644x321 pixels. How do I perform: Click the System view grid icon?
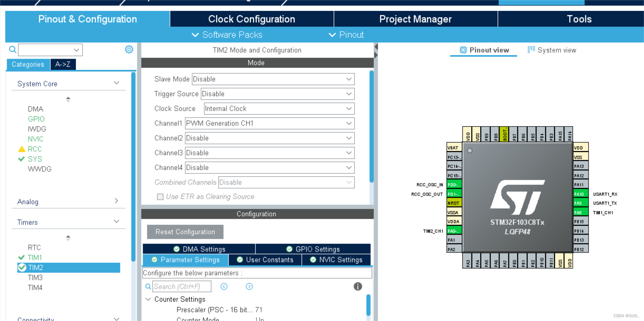[531, 50]
